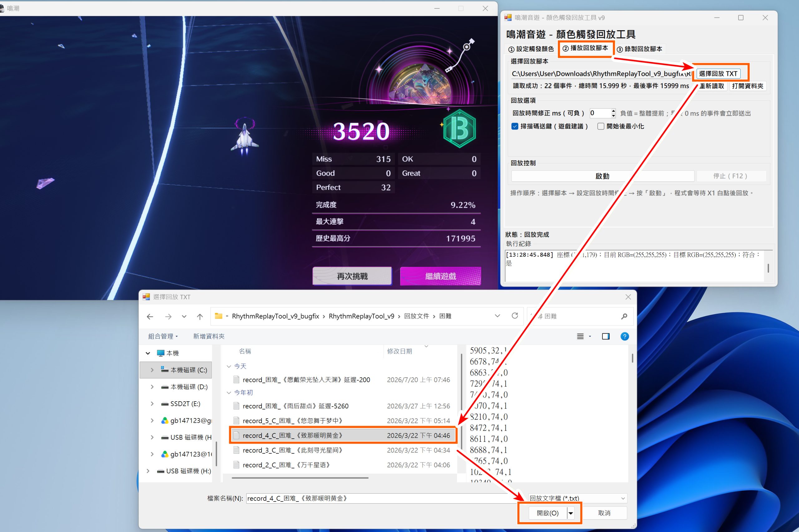
Task: Click the script path text field
Action: (601, 74)
